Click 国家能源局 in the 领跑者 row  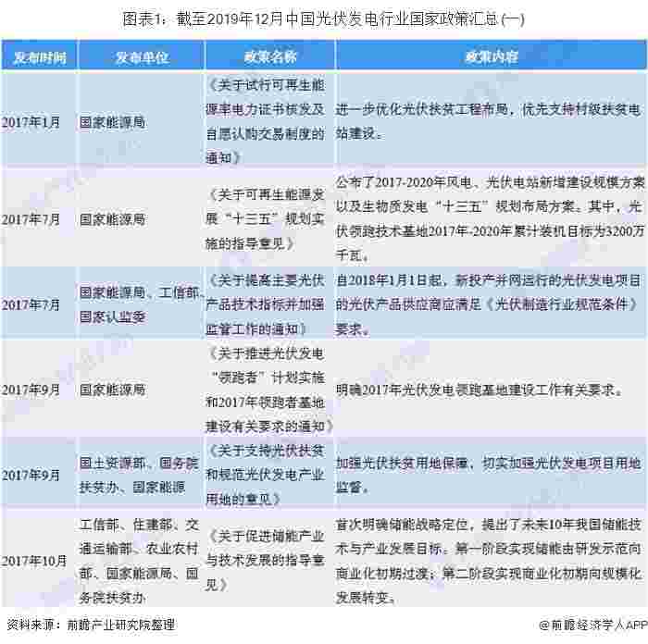point(112,390)
